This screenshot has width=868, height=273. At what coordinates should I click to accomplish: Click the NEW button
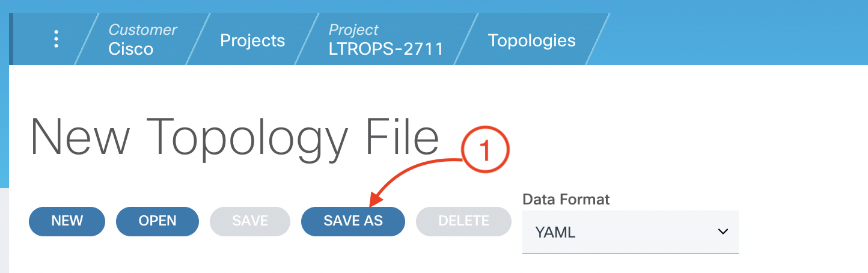67,221
